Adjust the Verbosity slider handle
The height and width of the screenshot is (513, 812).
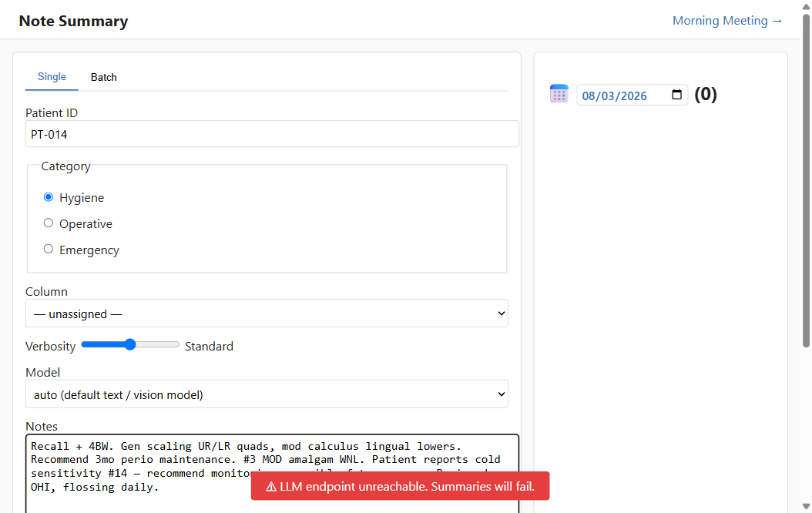(130, 345)
